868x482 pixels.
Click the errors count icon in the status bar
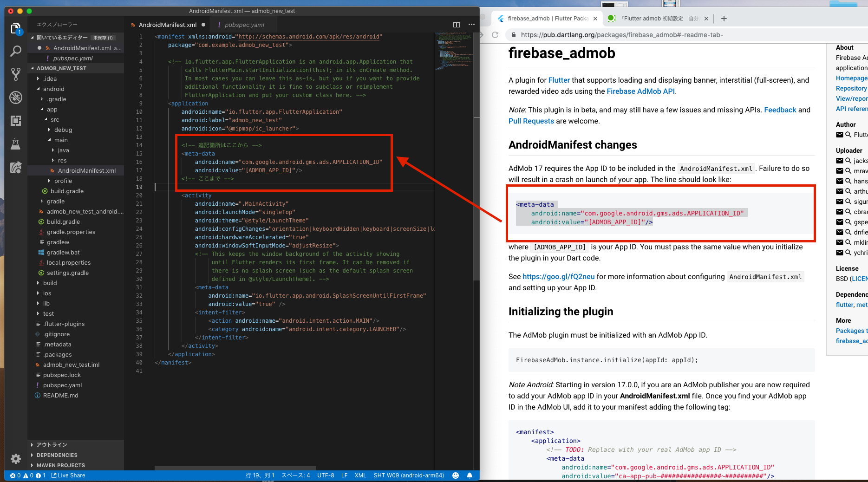[13, 475]
